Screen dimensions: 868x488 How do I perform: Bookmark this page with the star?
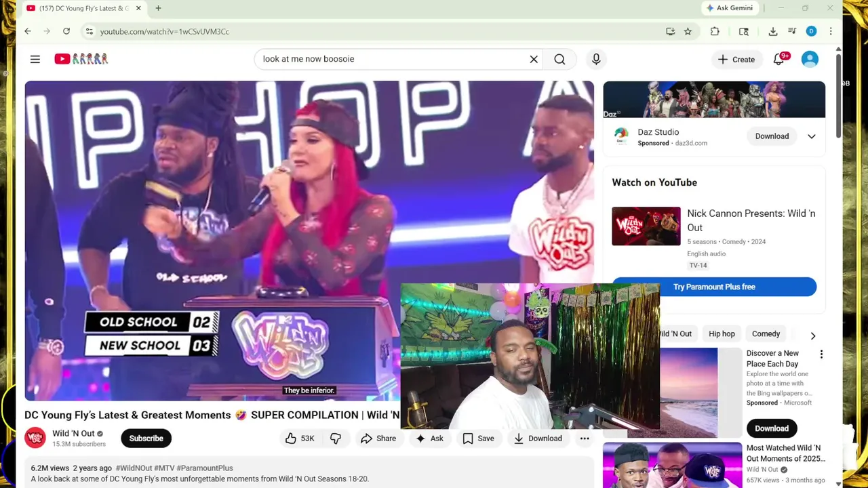tap(688, 31)
